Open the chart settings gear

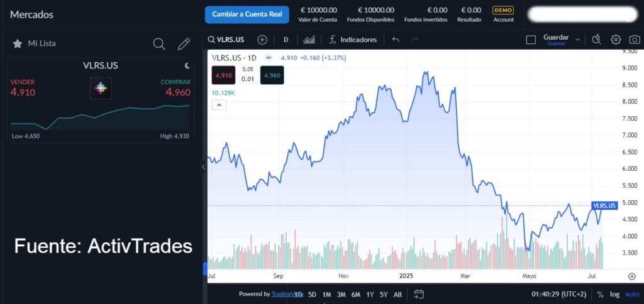tap(616, 40)
